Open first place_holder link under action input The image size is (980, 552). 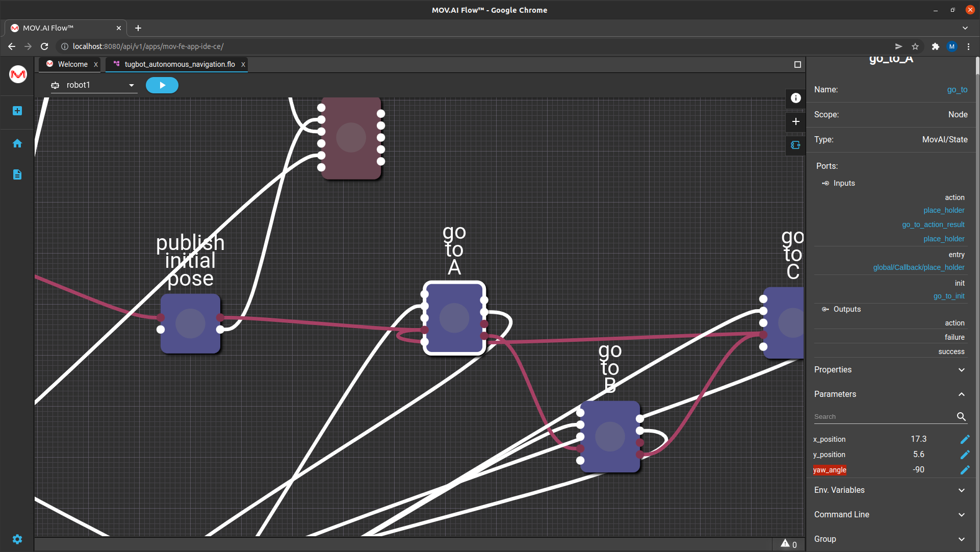pos(944,210)
